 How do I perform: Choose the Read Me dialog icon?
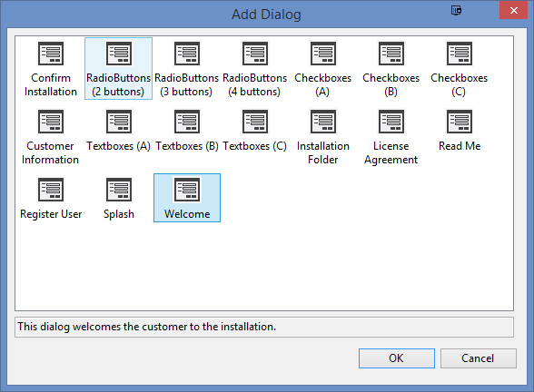(x=460, y=122)
